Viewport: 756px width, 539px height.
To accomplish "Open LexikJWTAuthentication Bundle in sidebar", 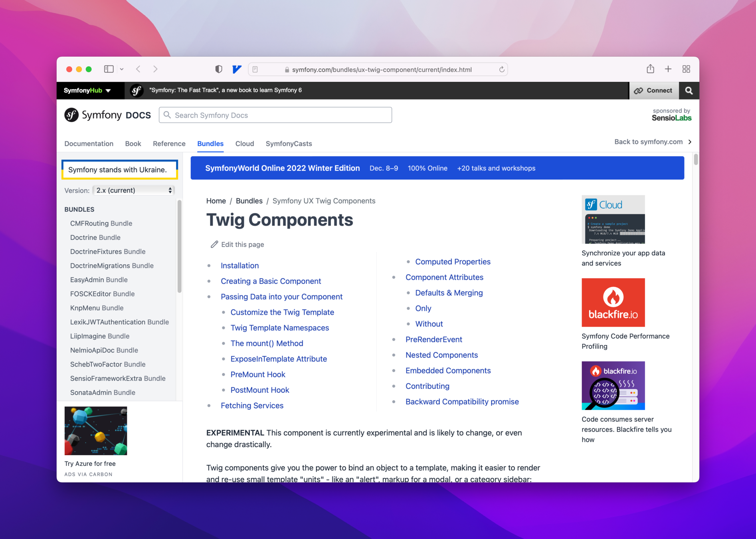I will click(119, 322).
